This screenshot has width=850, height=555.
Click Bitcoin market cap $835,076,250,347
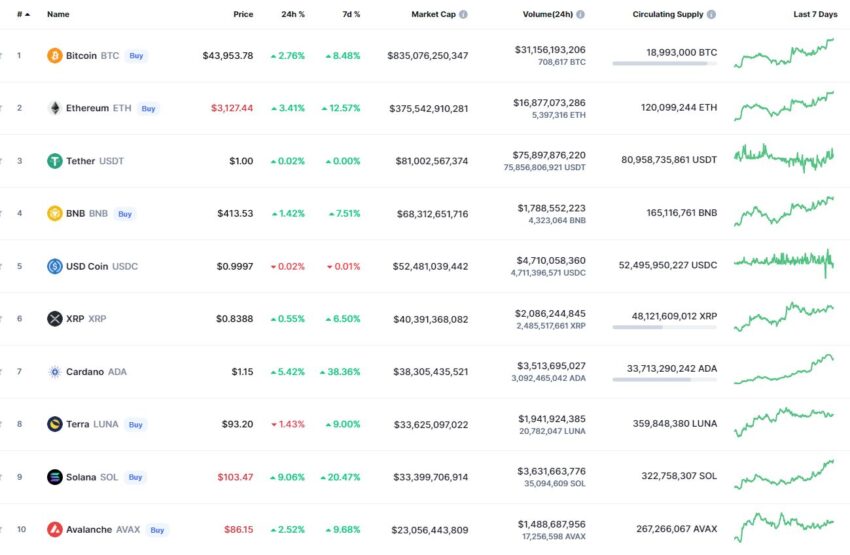tap(428, 55)
